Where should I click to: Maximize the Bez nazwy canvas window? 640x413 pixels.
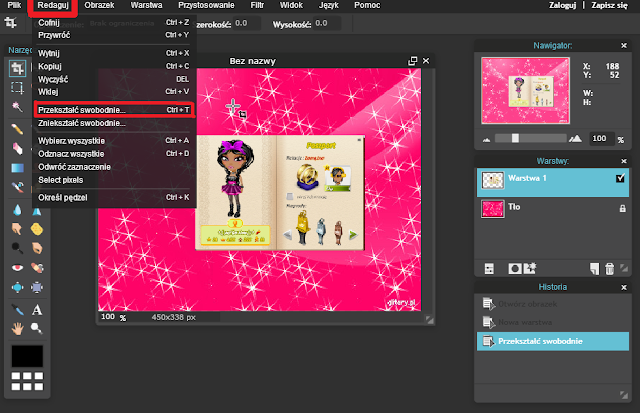tap(413, 61)
